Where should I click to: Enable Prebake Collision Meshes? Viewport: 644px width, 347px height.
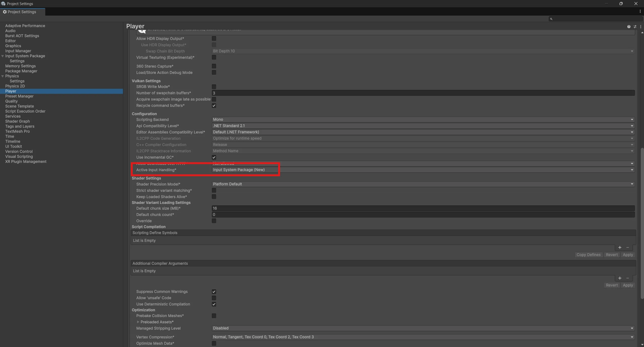[x=214, y=316]
